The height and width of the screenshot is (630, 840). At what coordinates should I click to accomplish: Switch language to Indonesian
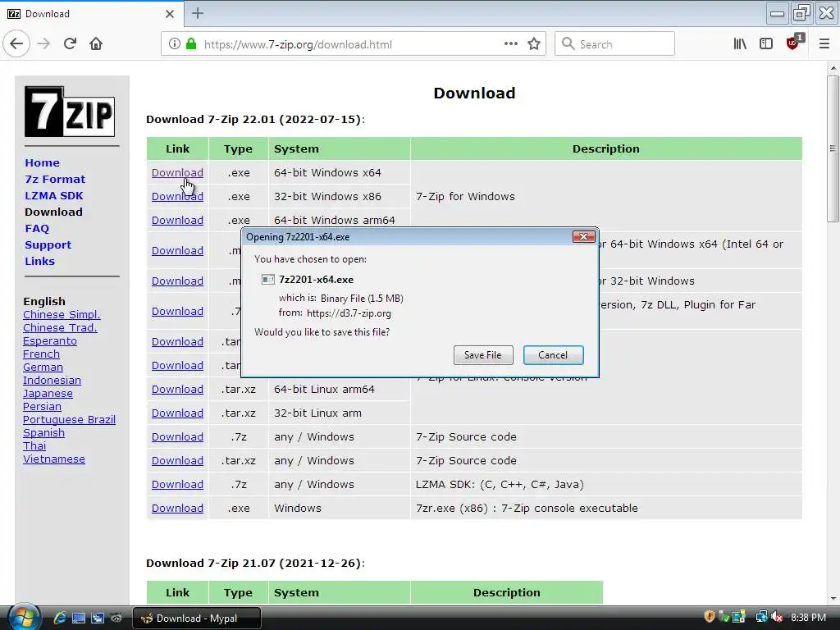[52, 381]
